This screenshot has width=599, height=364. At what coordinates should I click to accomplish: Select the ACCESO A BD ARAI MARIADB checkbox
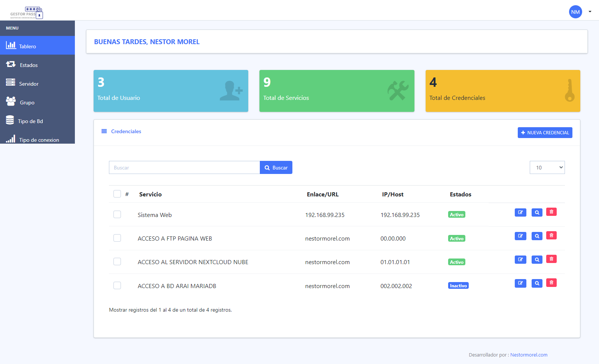point(117,285)
